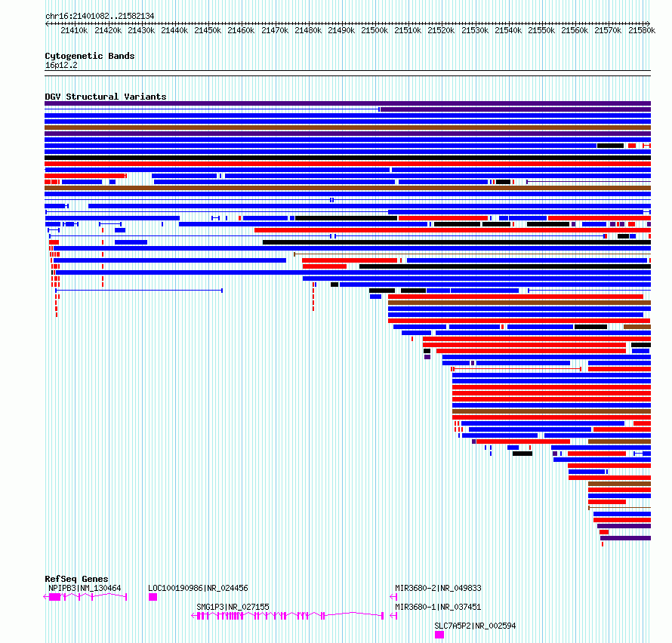Click the chr16:21401082..21582134 coordinate label
This screenshot has width=672, height=643.
click(100, 16)
